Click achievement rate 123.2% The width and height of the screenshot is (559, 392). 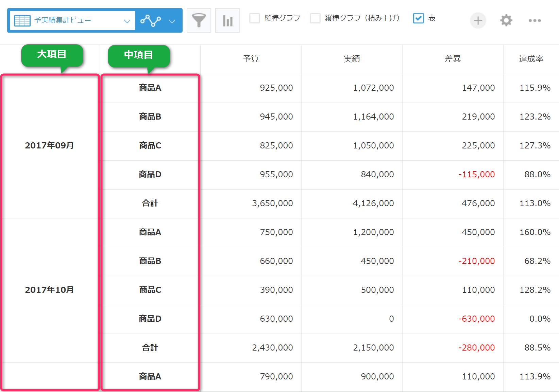tap(535, 117)
